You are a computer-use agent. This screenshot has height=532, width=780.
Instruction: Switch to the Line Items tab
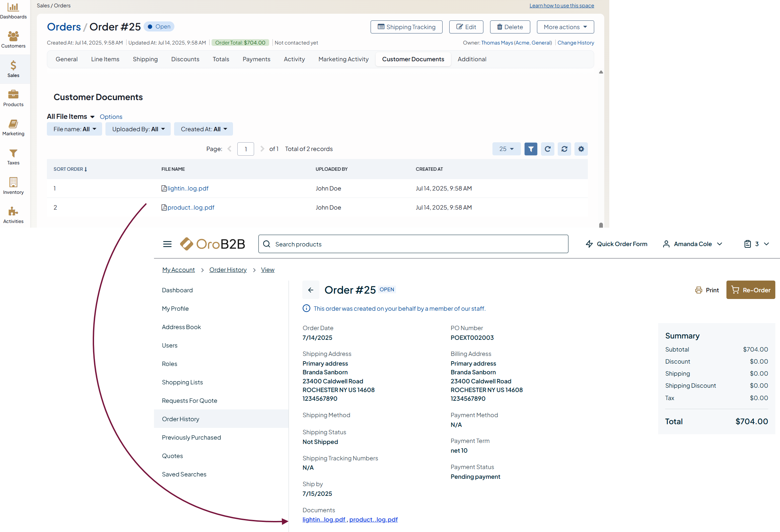(105, 59)
